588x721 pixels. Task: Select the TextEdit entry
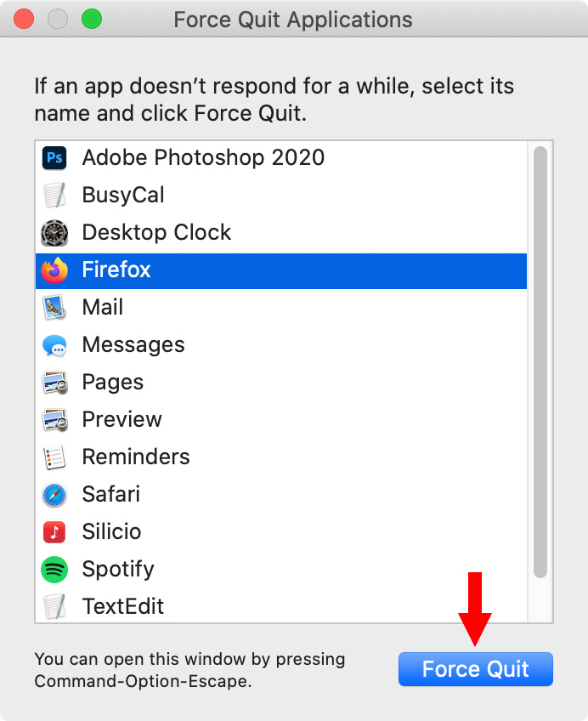point(280,606)
